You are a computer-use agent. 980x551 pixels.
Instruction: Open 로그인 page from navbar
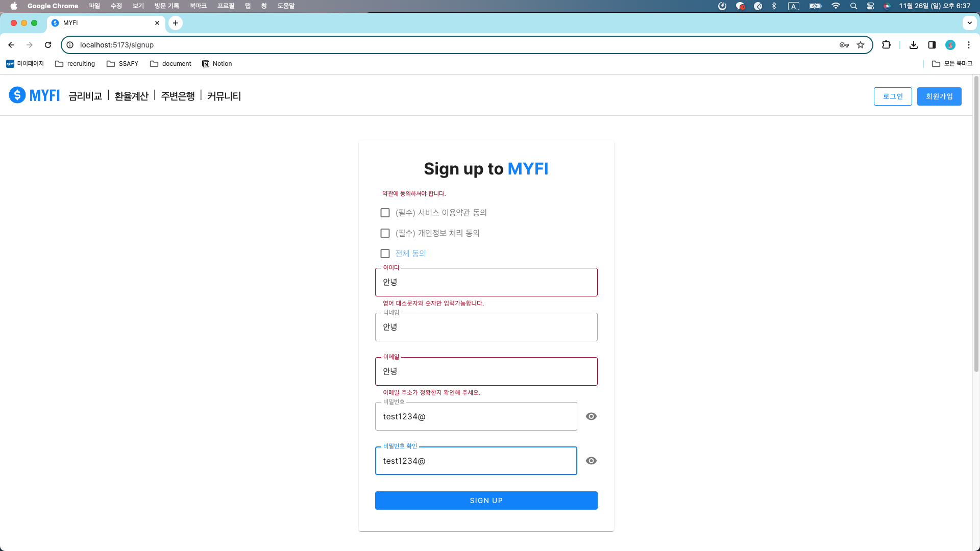click(x=893, y=96)
